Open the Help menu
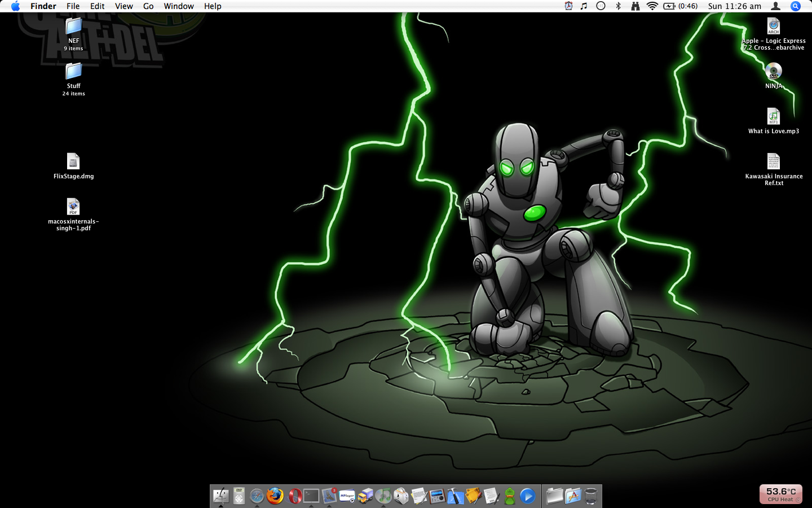The image size is (812, 508). point(213,6)
